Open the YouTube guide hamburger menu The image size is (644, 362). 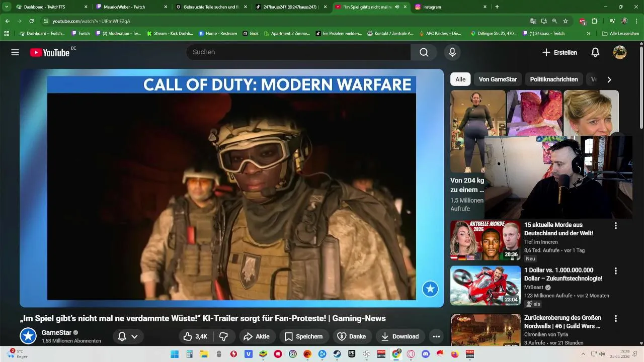coord(15,52)
